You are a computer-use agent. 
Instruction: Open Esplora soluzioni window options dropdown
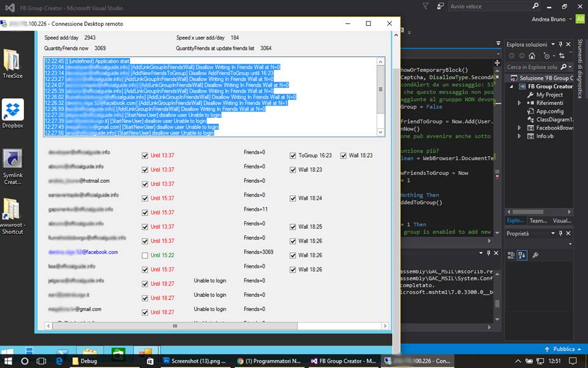point(552,44)
